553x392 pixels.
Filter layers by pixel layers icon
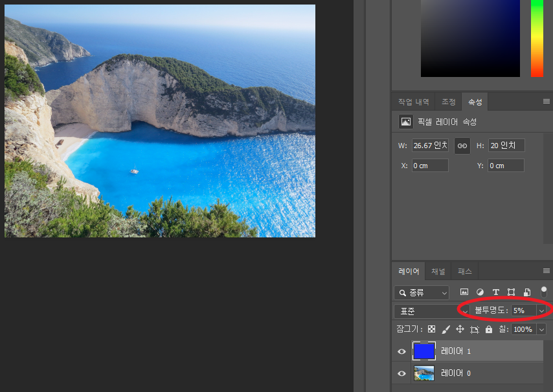[464, 292]
